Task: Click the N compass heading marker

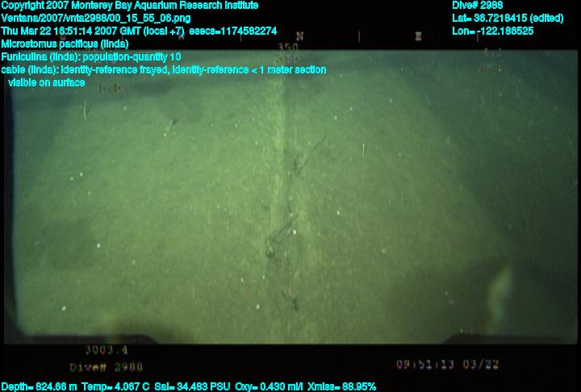Action: (x=299, y=36)
